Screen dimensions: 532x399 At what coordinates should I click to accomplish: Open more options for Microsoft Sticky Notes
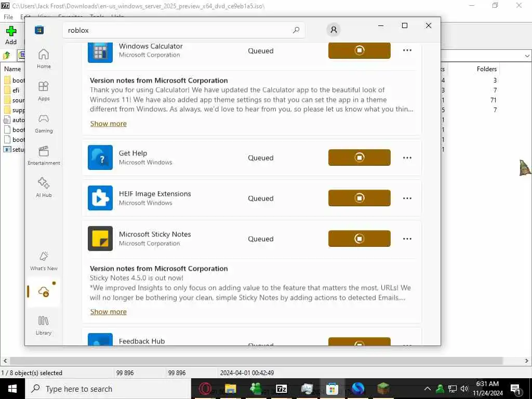tap(407, 239)
